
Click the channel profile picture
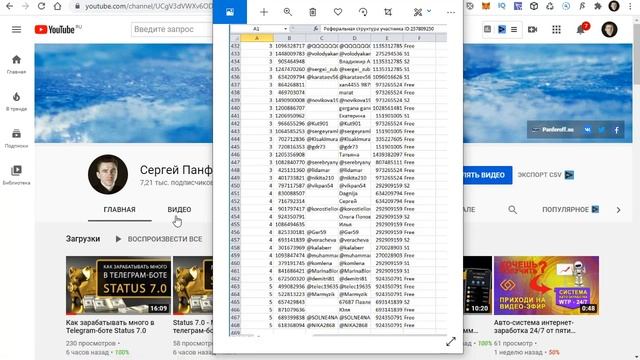(x=108, y=174)
